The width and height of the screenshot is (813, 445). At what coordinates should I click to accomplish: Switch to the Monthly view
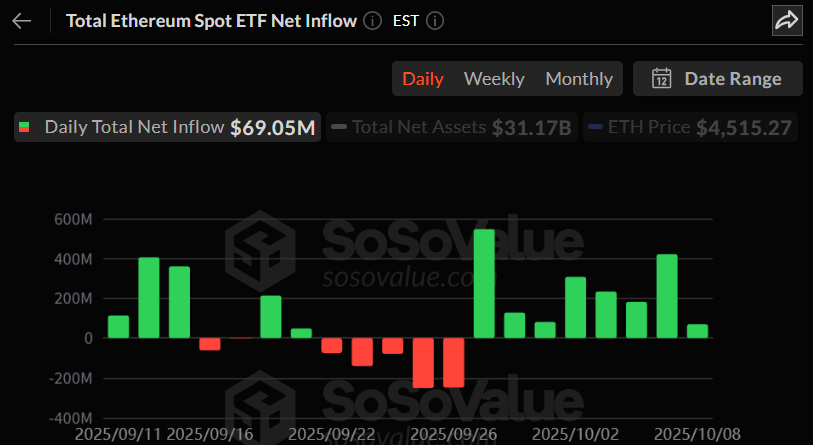click(x=579, y=78)
